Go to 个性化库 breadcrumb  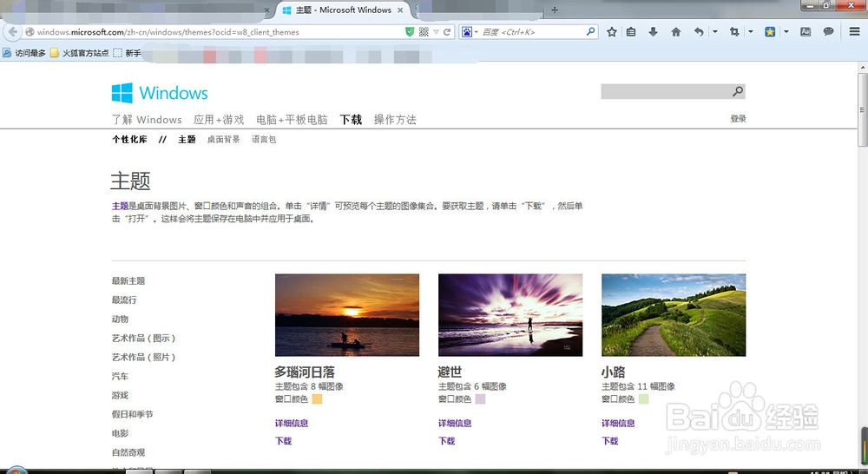point(129,140)
